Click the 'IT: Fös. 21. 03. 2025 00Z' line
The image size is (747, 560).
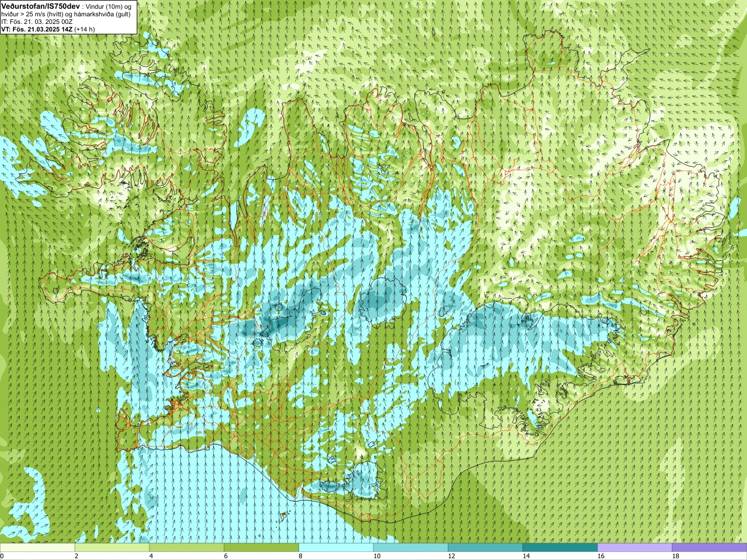click(x=37, y=22)
